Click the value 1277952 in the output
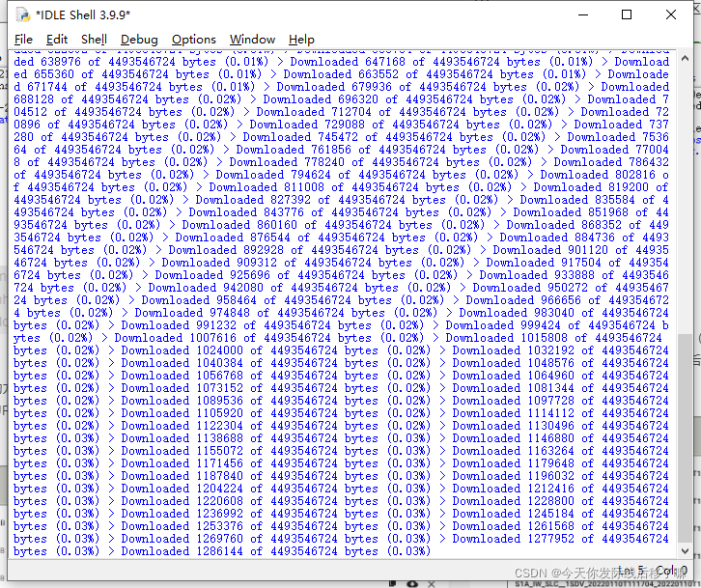The image size is (701, 588). coord(550,539)
